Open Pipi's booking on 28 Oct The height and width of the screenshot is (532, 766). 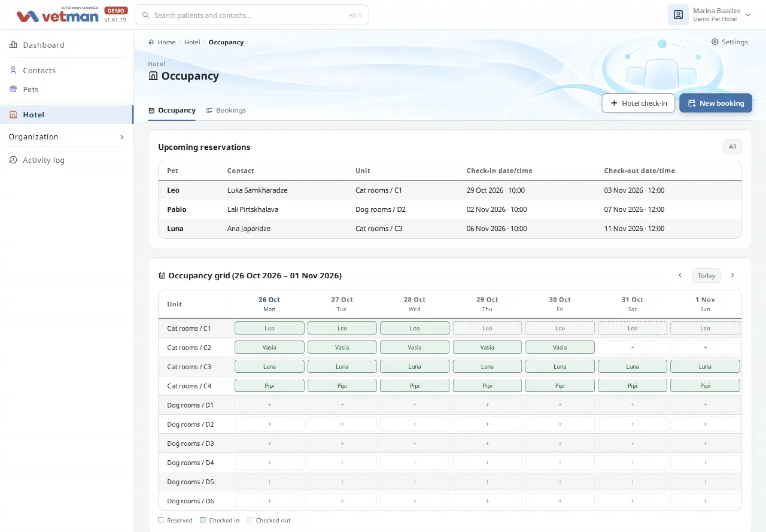[x=415, y=385]
